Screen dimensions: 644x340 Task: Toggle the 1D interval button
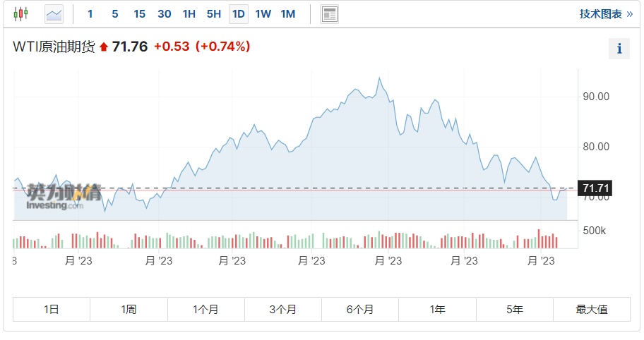pos(239,13)
